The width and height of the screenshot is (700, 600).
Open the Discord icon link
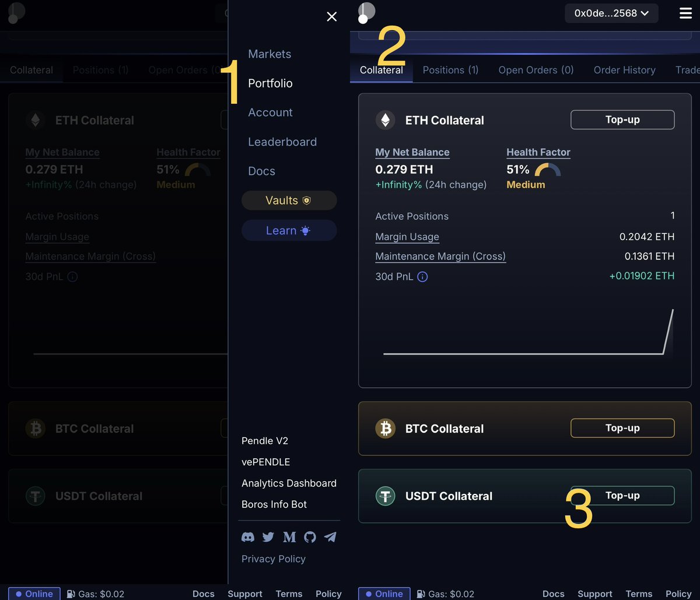[x=248, y=537]
